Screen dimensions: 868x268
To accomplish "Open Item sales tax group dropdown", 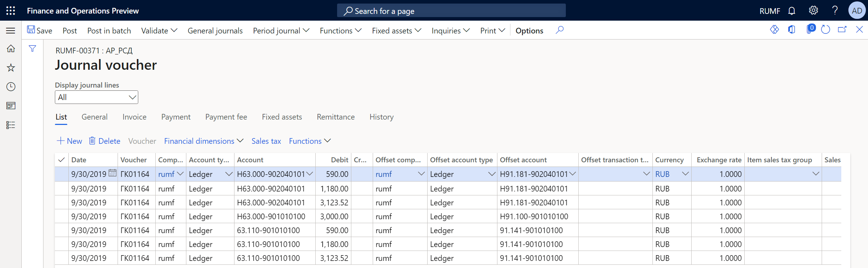I will [816, 174].
